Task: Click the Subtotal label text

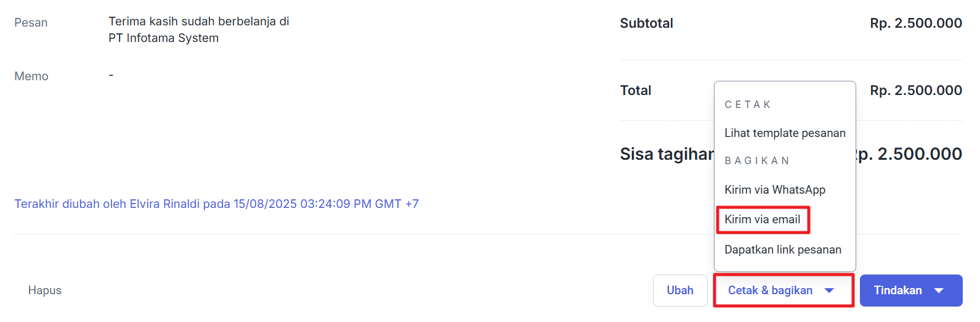Action: (x=646, y=23)
